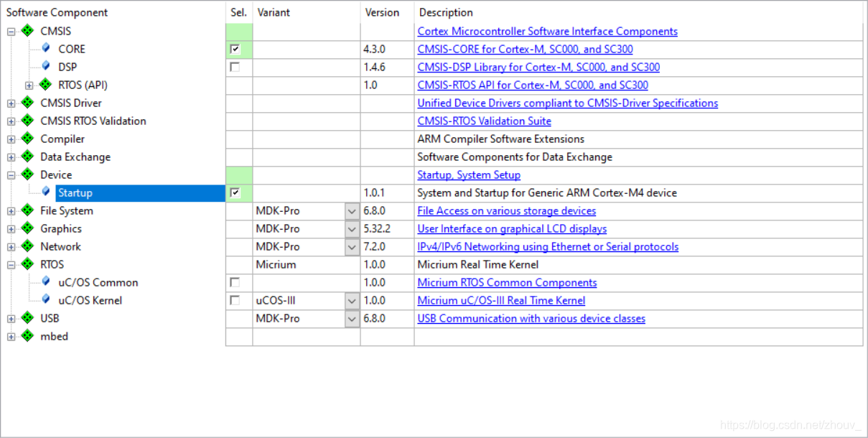Expand the USB tree node
Image resolution: width=868 pixels, height=438 pixels.
coord(11,319)
